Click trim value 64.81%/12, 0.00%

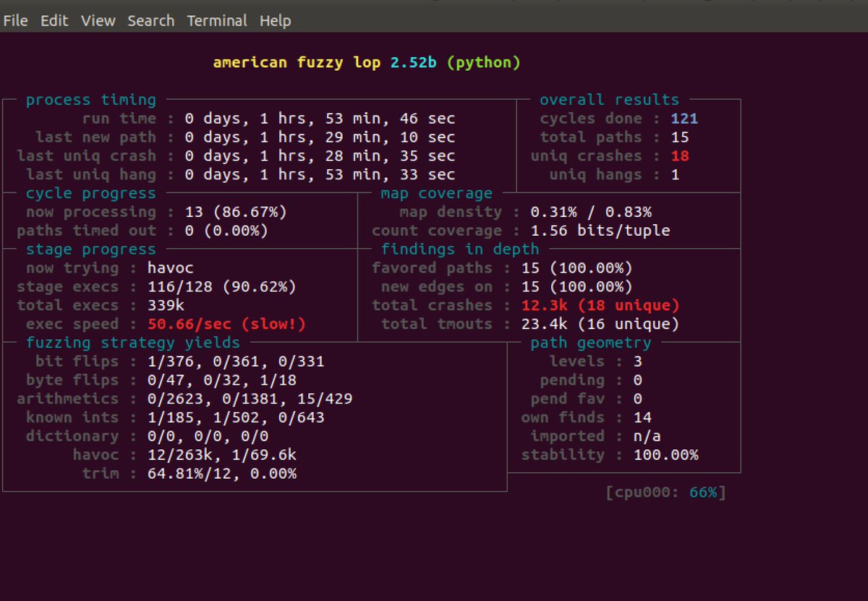(221, 474)
